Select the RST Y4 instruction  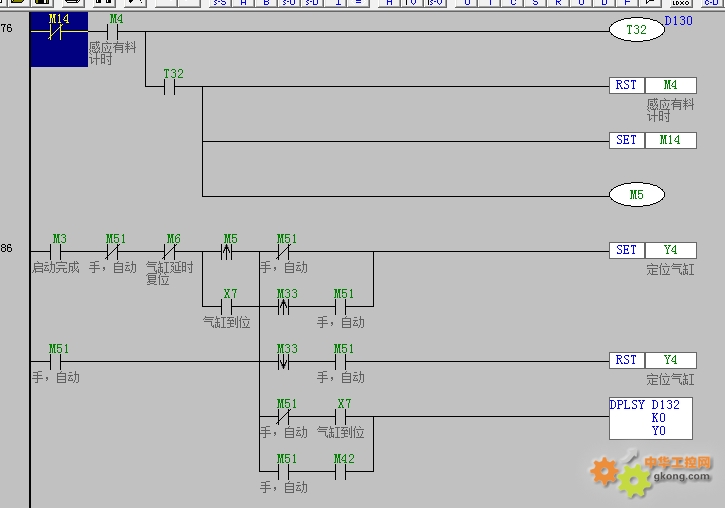click(653, 360)
